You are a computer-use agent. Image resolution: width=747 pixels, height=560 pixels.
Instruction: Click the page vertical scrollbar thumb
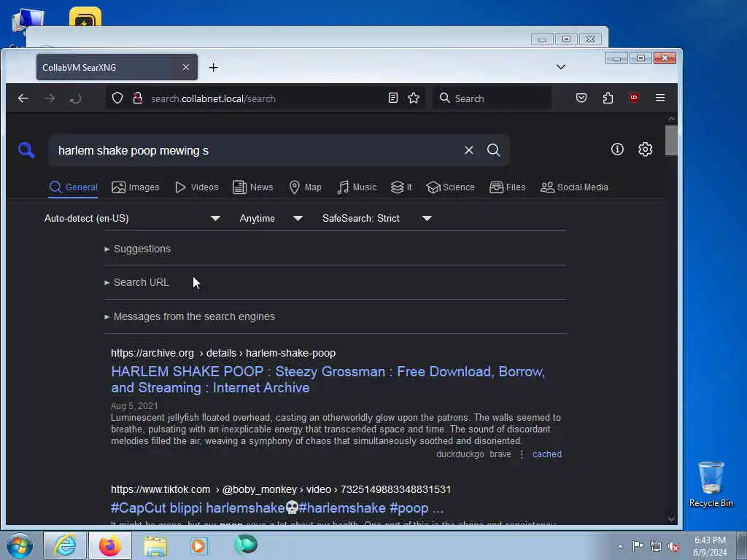pos(671,141)
